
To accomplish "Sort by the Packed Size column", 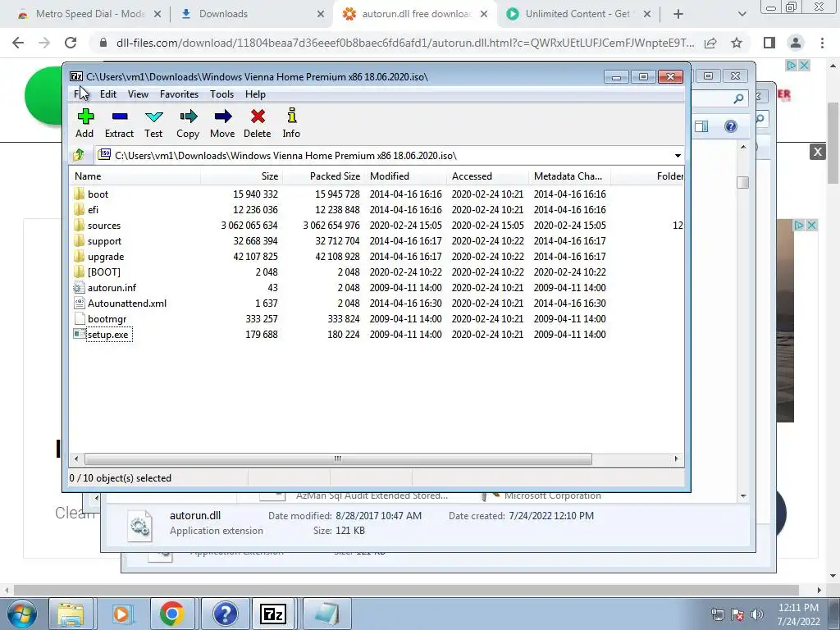I will tap(323, 176).
